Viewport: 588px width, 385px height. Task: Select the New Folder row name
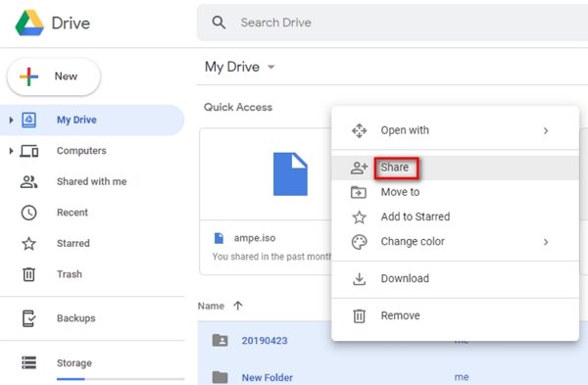pos(267,377)
